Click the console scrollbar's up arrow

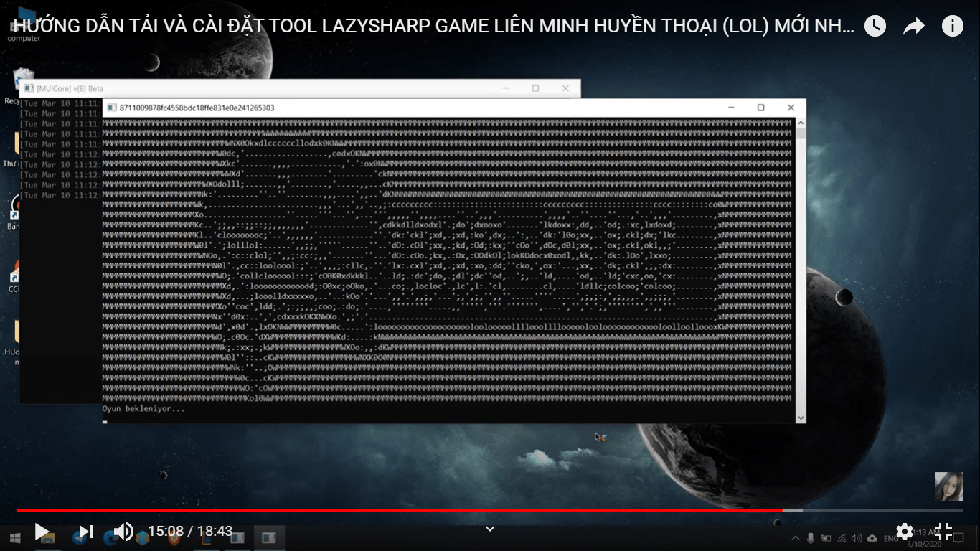(801, 123)
